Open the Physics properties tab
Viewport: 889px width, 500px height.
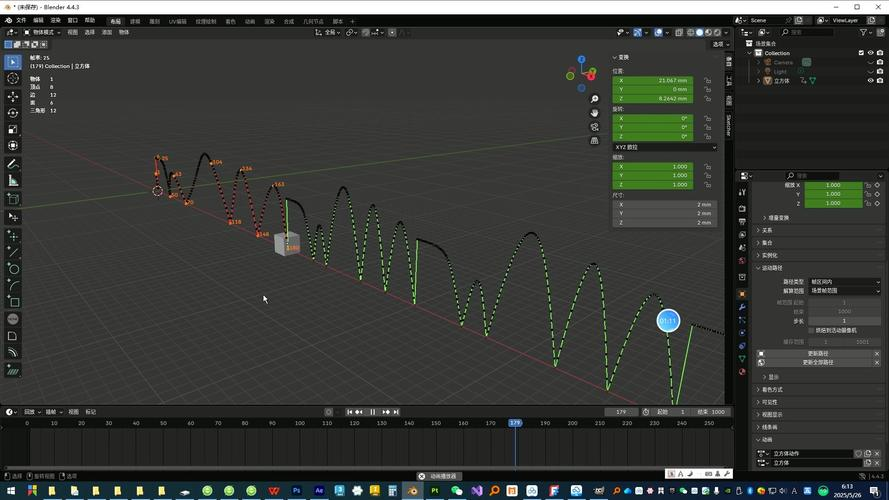coord(742,333)
